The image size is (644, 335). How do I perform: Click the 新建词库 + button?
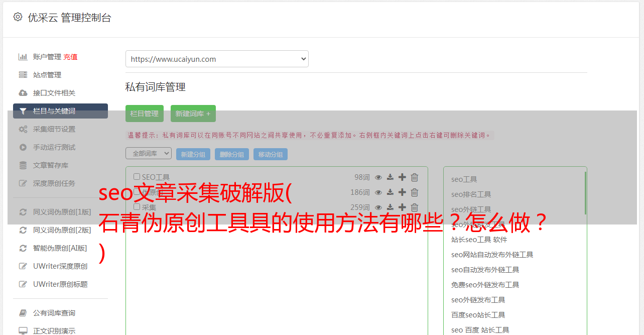(x=193, y=114)
